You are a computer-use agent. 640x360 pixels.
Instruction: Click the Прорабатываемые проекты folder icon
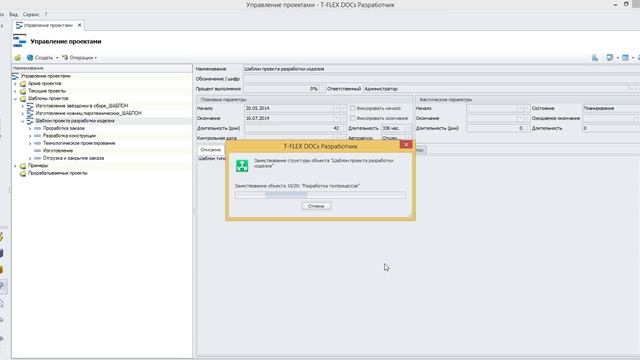tap(23, 173)
